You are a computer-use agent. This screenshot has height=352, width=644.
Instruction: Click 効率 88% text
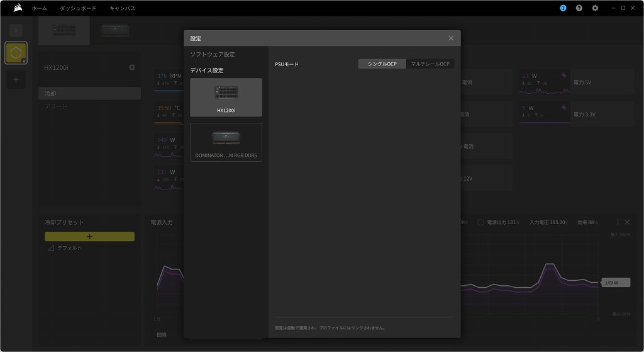tap(587, 222)
